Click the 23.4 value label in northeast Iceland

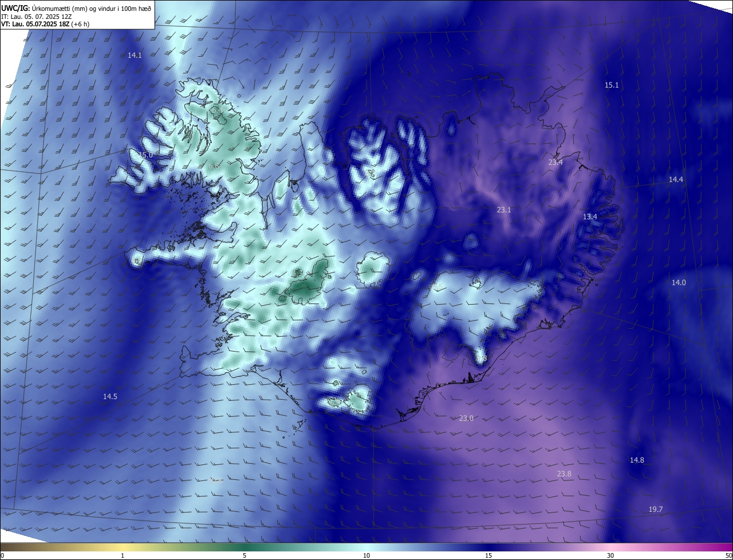555,162
